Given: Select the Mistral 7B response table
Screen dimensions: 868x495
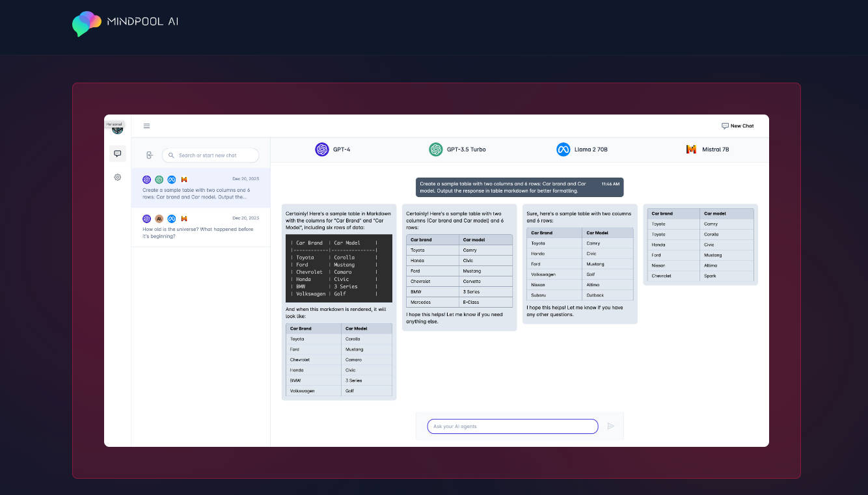Looking at the screenshot, I should [x=700, y=245].
